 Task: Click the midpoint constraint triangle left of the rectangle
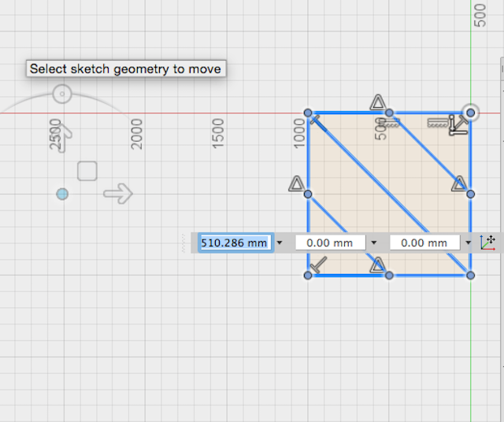point(296,183)
